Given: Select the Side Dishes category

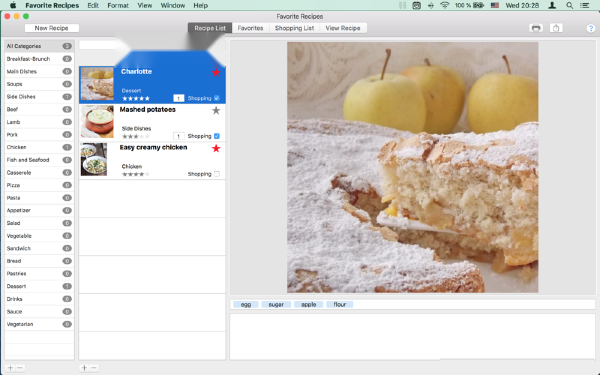Looking at the screenshot, I should pos(39,97).
